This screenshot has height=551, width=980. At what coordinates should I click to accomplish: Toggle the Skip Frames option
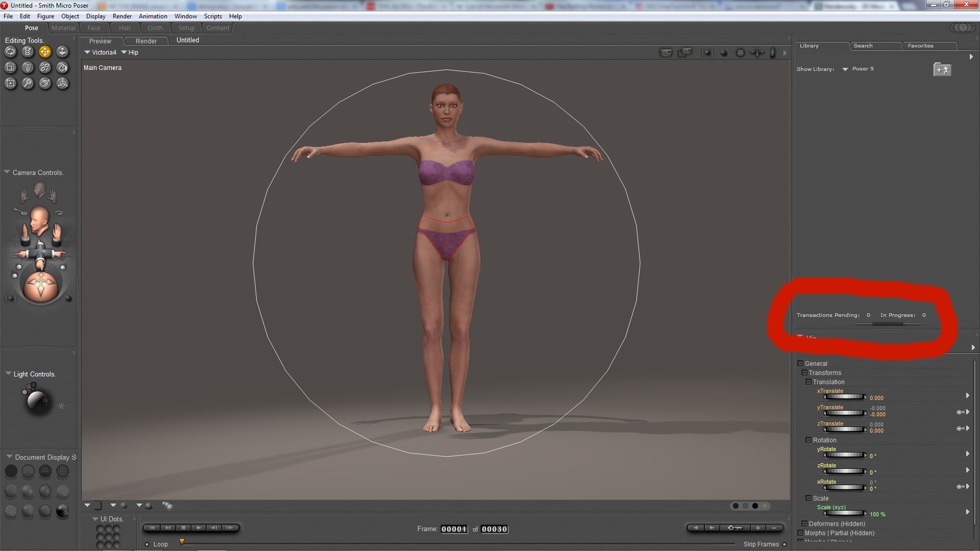[785, 544]
